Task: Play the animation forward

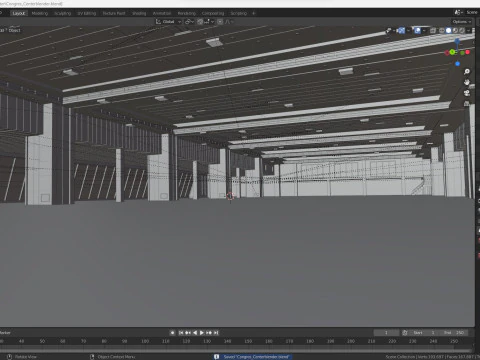Action: pos(202,333)
